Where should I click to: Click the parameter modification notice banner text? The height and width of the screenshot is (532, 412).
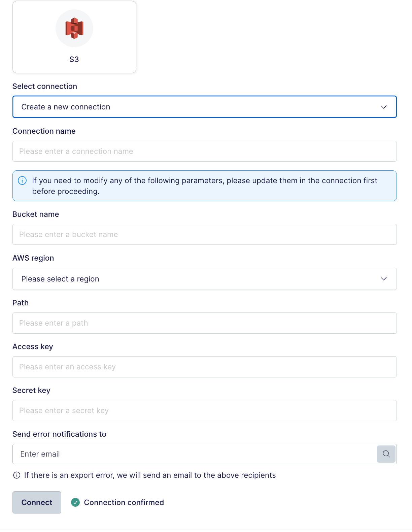tap(205, 186)
